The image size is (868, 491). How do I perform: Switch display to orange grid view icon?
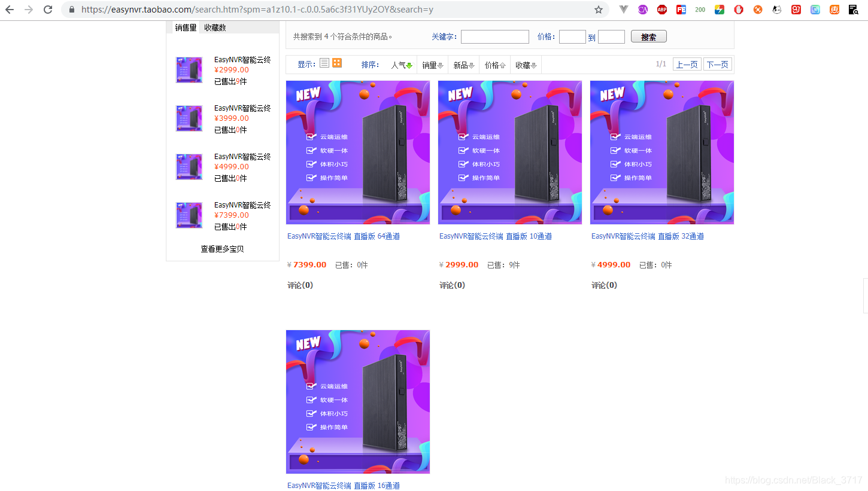tap(337, 63)
